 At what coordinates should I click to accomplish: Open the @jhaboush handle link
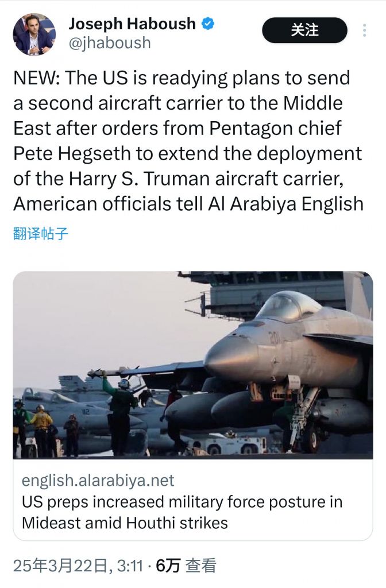110,42
